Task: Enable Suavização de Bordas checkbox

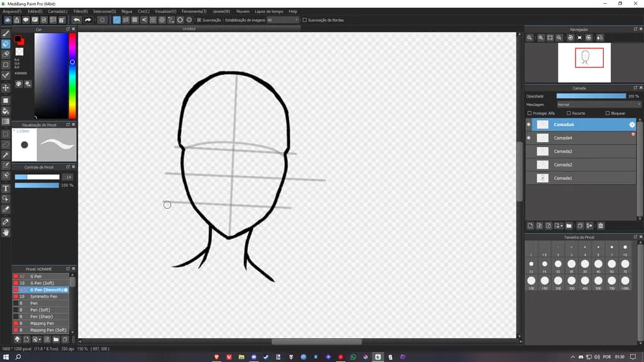Action: (305, 19)
